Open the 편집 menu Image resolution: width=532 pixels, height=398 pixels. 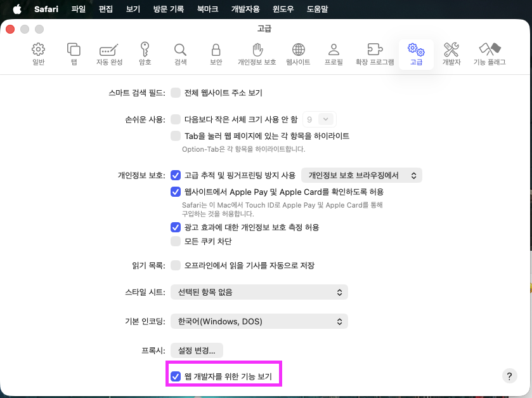pyautogui.click(x=105, y=9)
